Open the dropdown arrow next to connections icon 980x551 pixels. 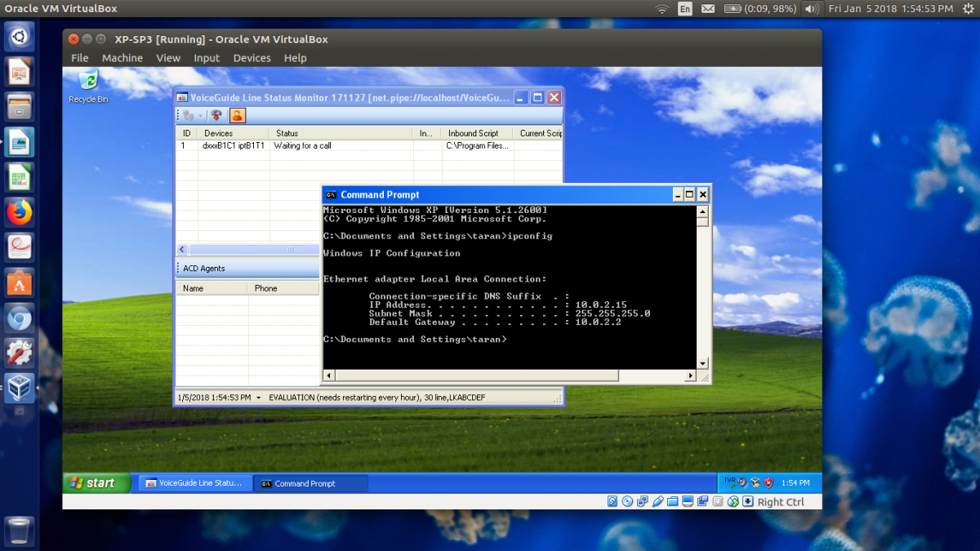tap(200, 116)
